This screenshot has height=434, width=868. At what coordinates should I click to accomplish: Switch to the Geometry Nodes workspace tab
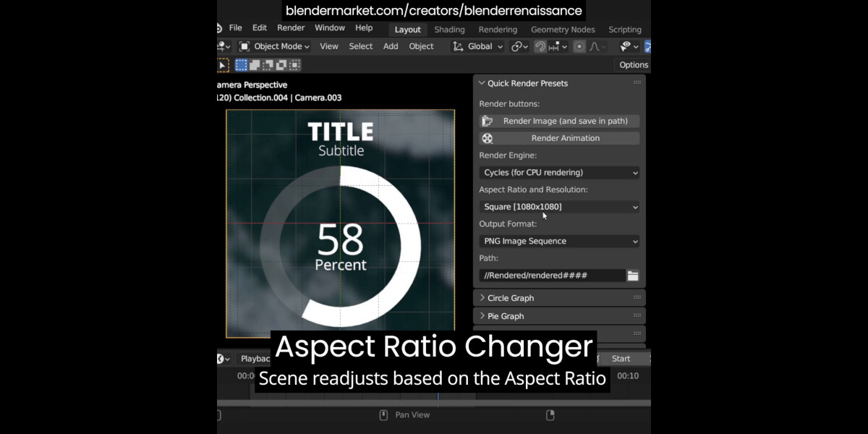pos(563,30)
